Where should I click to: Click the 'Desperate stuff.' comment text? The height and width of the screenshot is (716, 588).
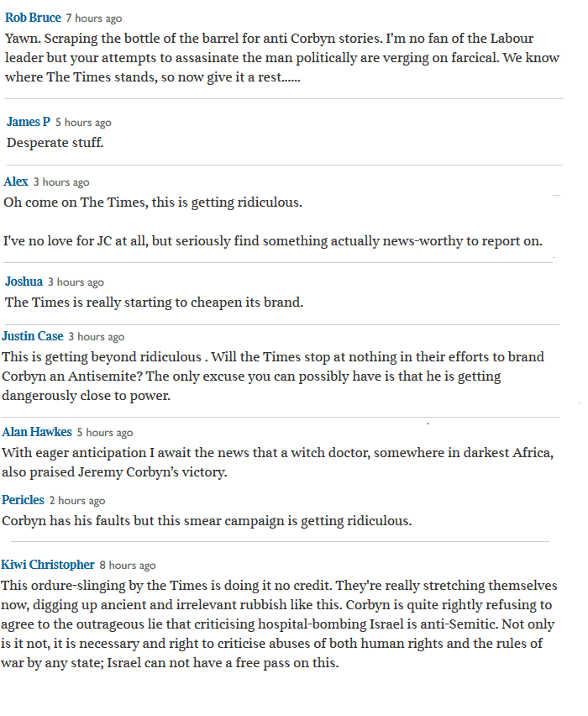pyautogui.click(x=55, y=143)
